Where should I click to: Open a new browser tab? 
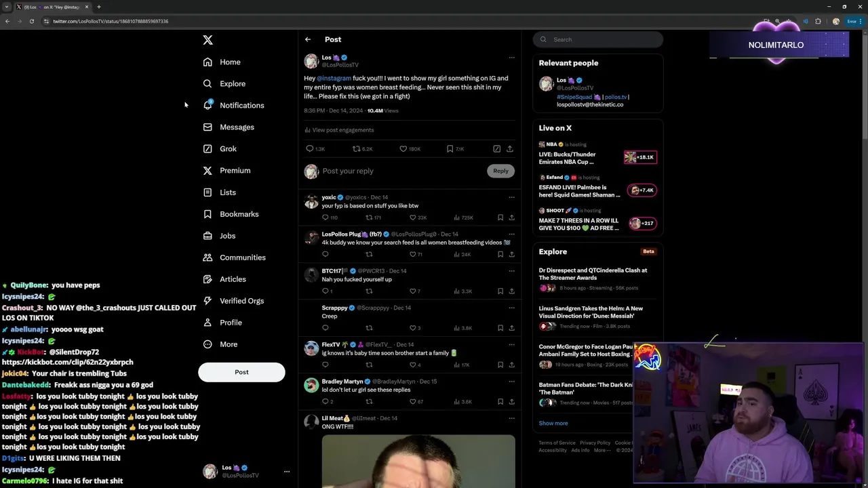click(99, 7)
